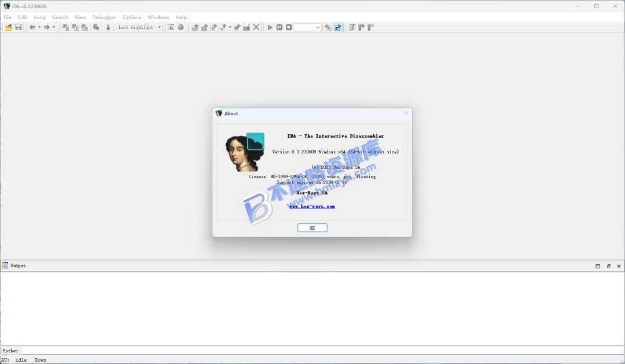The width and height of the screenshot is (625, 364).
Task: Click the boxed letter A icon
Action: point(171,27)
